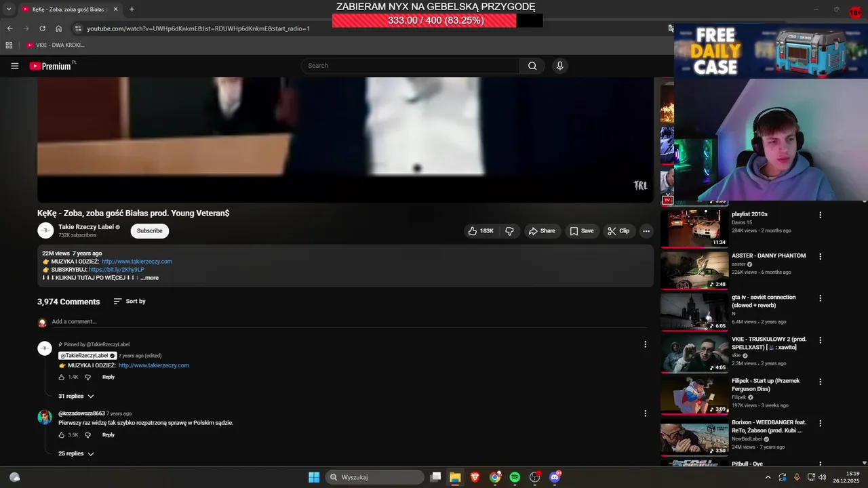This screenshot has height=488, width=868.
Task: Open Discord from the taskbar
Action: tap(555, 477)
